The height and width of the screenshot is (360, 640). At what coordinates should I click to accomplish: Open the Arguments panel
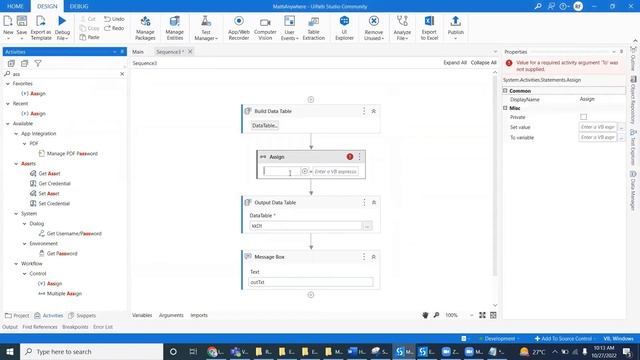pyautogui.click(x=171, y=315)
